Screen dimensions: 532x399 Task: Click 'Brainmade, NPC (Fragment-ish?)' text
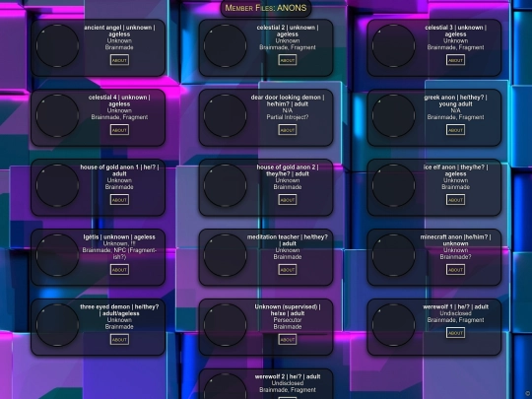pos(119,254)
